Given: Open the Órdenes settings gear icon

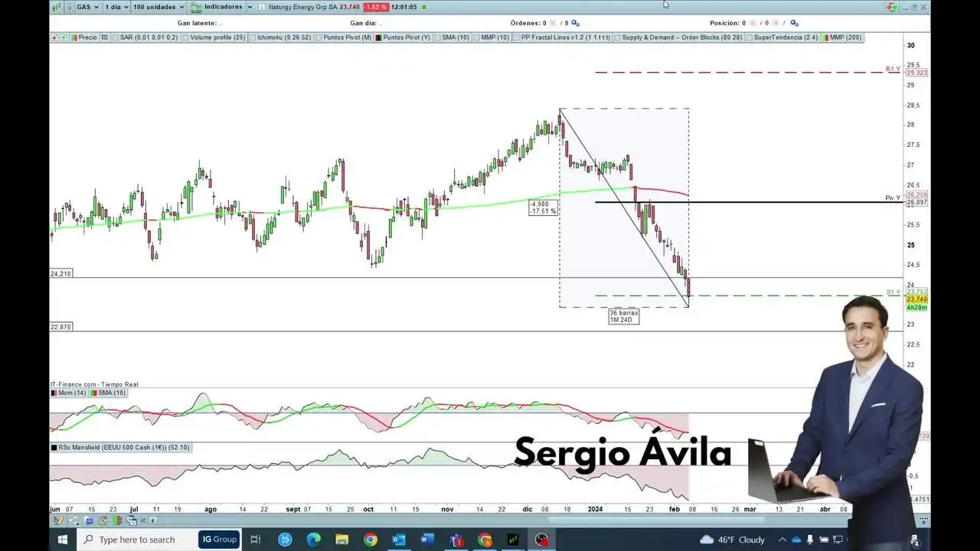Looking at the screenshot, I should 575,23.
